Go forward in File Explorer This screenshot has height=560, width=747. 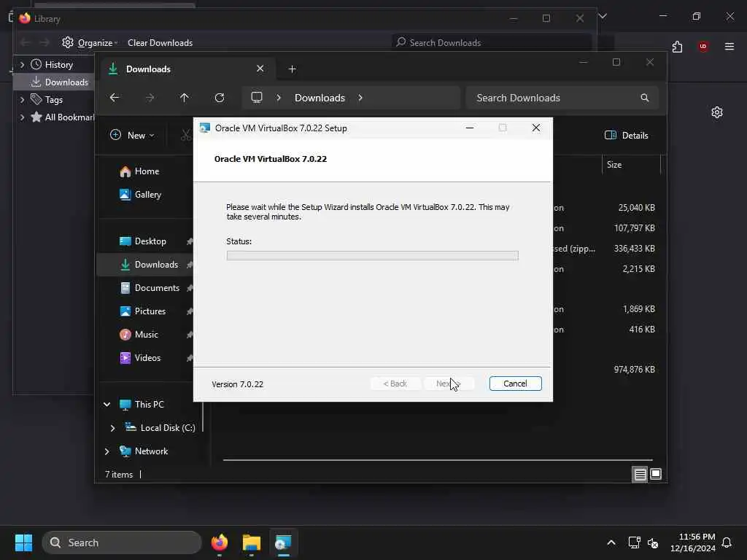click(x=150, y=98)
